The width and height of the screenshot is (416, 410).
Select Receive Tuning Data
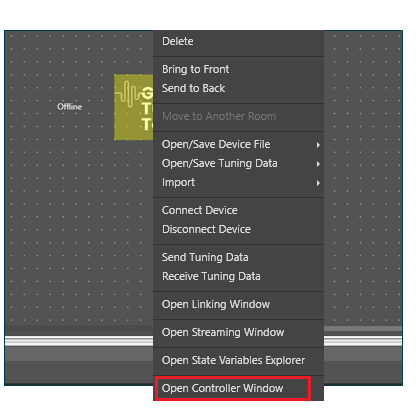point(238,276)
